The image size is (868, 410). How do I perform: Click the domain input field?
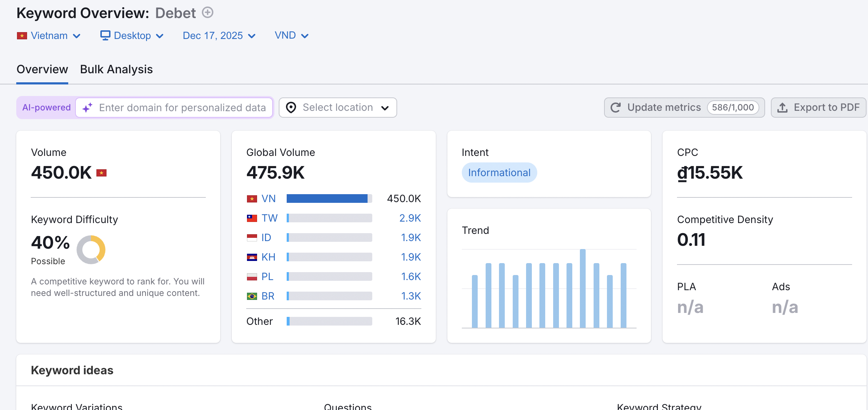coord(182,108)
